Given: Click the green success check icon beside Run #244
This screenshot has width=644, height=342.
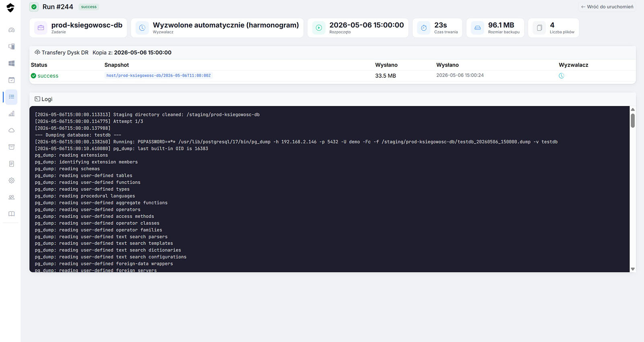Looking at the screenshot, I should pyautogui.click(x=34, y=7).
